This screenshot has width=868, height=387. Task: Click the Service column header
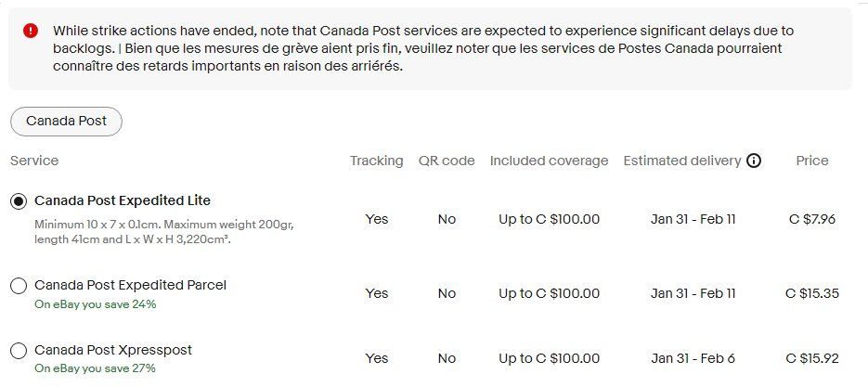click(34, 161)
